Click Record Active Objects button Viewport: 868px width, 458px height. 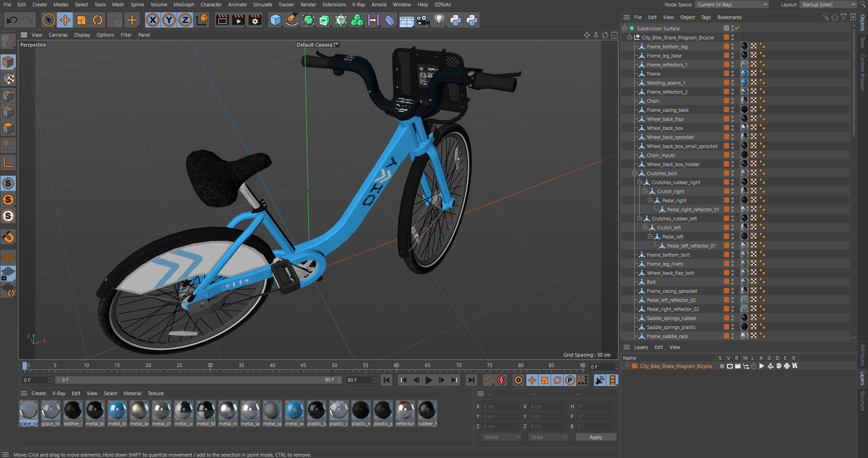click(488, 380)
